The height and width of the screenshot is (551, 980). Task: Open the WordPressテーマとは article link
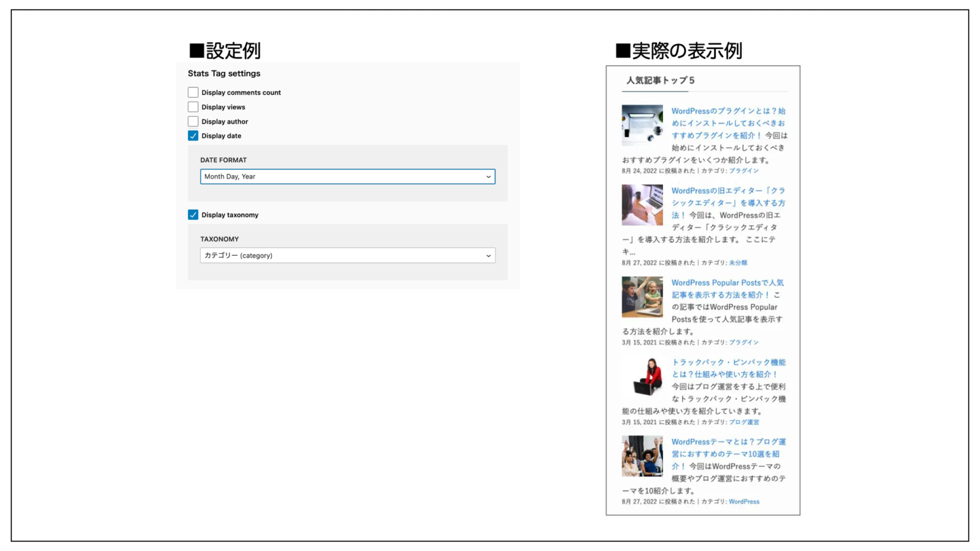(x=728, y=448)
